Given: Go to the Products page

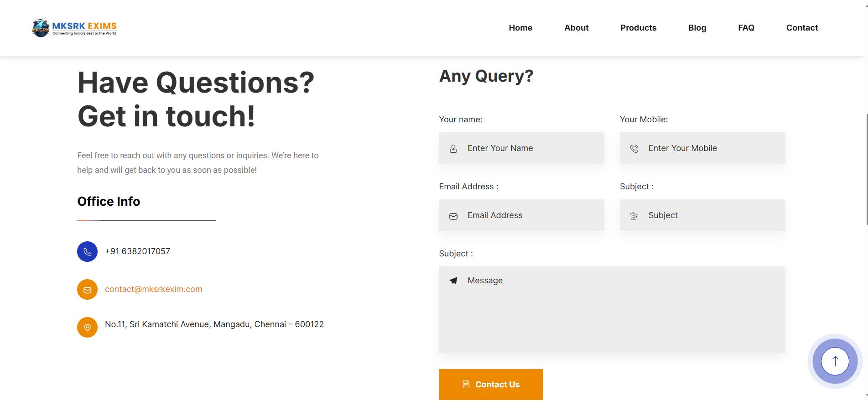Looking at the screenshot, I should (638, 28).
